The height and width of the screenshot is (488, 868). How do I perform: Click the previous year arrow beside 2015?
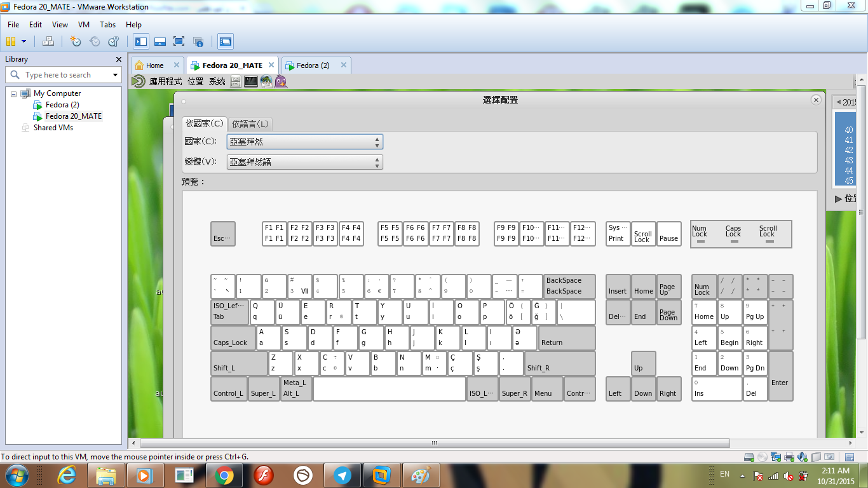(x=838, y=102)
